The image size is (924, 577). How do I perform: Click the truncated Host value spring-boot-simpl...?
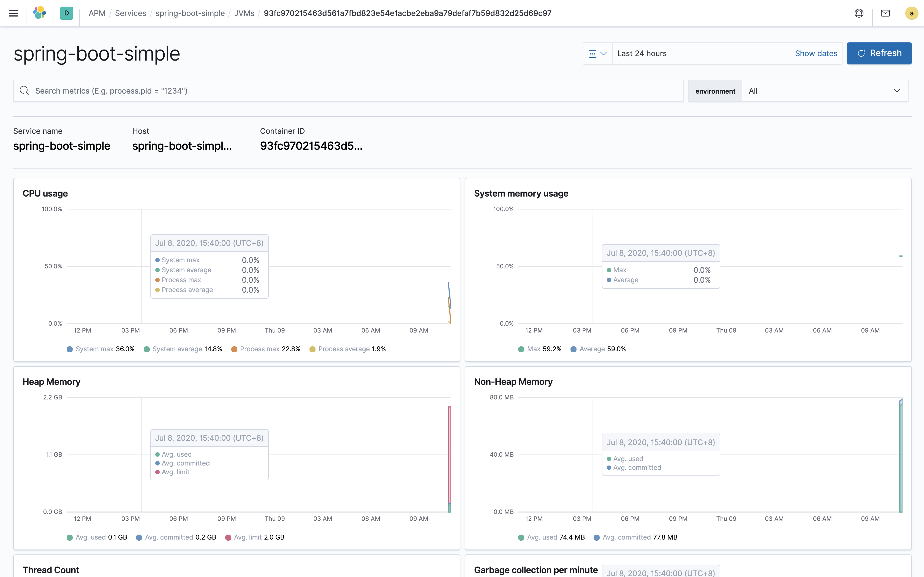click(182, 146)
